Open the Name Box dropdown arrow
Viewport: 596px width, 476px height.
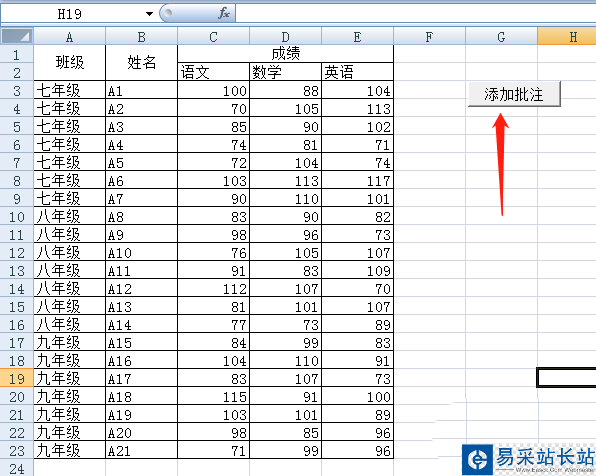pos(149,14)
